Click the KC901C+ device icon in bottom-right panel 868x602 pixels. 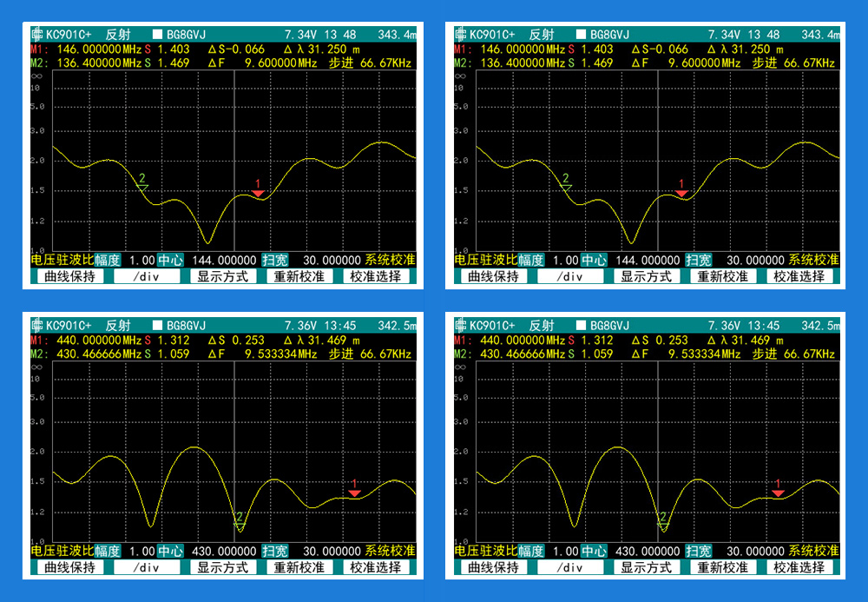(460, 326)
